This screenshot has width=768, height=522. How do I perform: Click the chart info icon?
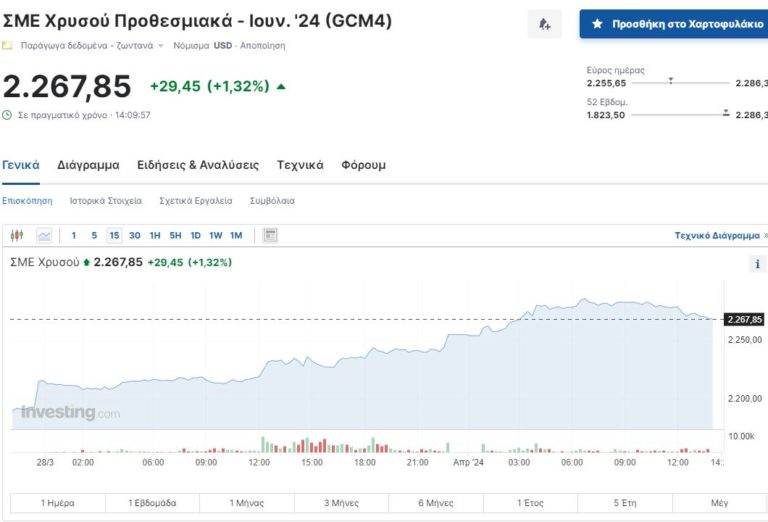(757, 265)
